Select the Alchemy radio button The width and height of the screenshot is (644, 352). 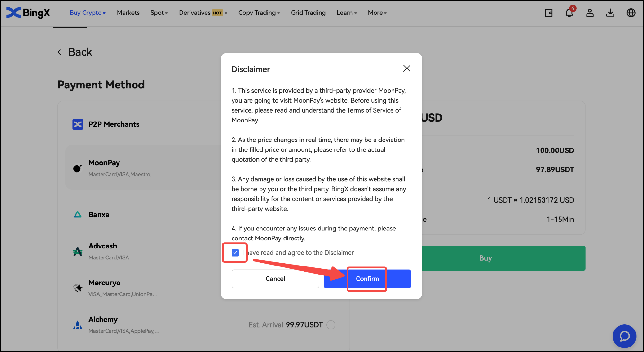(331, 325)
